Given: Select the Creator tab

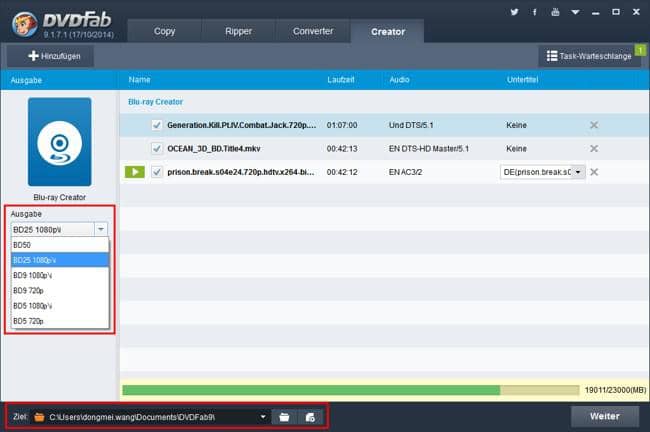Looking at the screenshot, I should click(x=388, y=31).
